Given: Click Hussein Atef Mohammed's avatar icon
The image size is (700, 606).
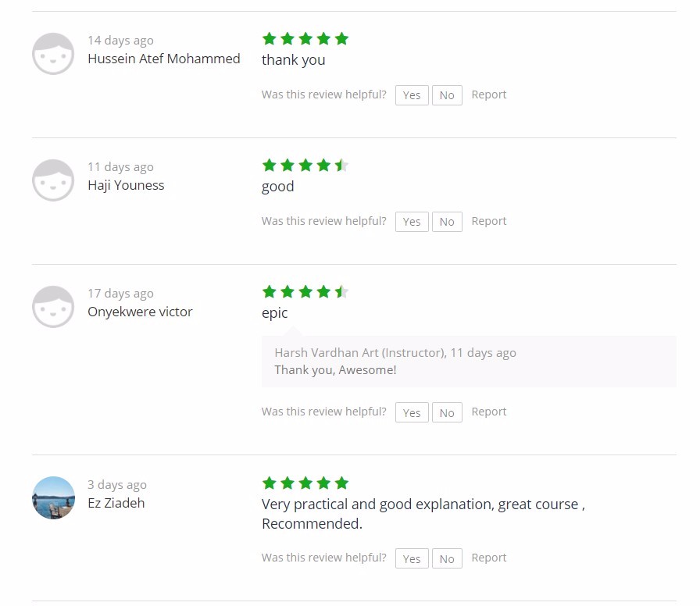Looking at the screenshot, I should 53,54.
